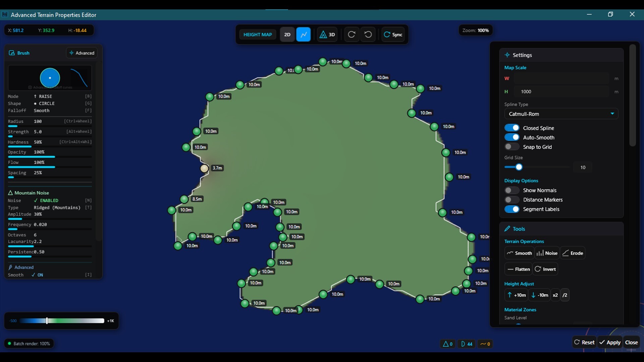Halve the height with /2 button
This screenshot has height=362, width=644.
pos(565,295)
